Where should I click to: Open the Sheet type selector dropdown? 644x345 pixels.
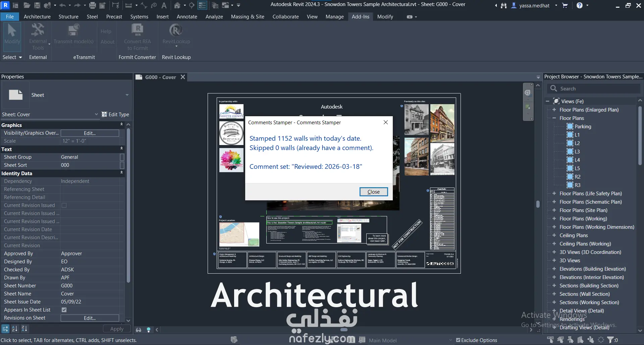(127, 95)
